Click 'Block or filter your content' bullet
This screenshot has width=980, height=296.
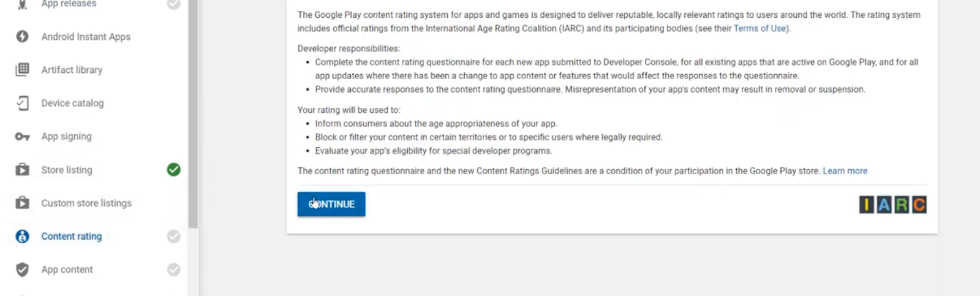click(489, 137)
